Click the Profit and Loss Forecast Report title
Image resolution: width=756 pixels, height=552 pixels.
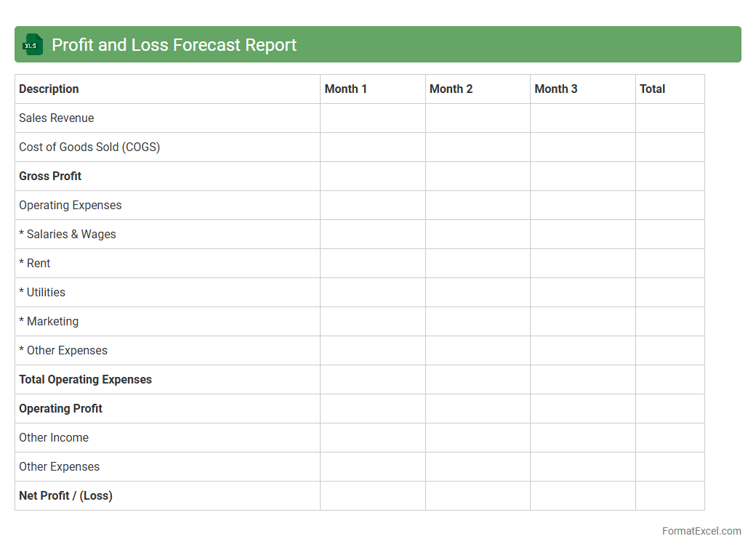(174, 45)
